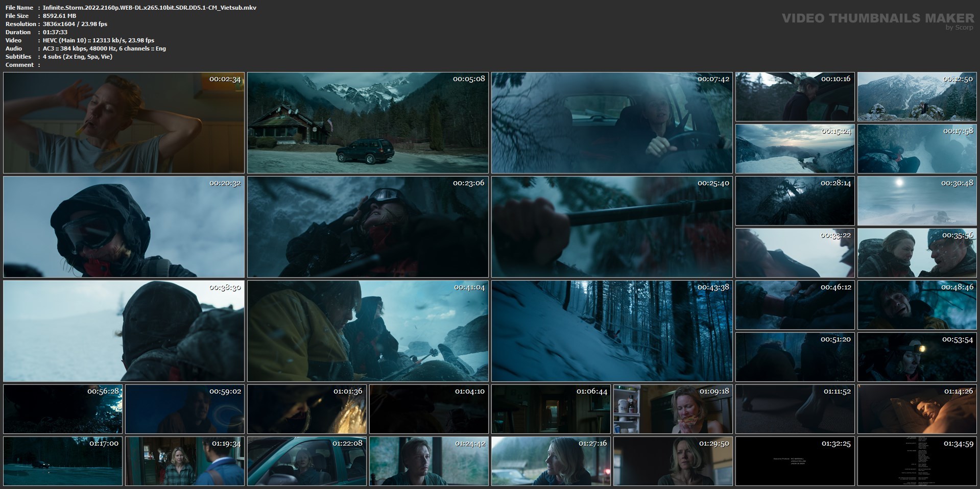Select the thumbnail stamped 00:59:02
The image size is (980, 489).
[x=185, y=409]
